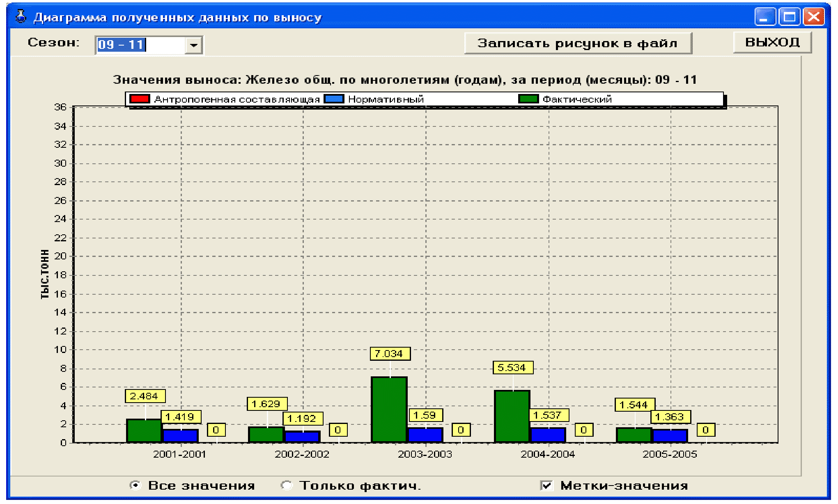
Task: Click Записать рисунок в файл button
Action: (578, 43)
